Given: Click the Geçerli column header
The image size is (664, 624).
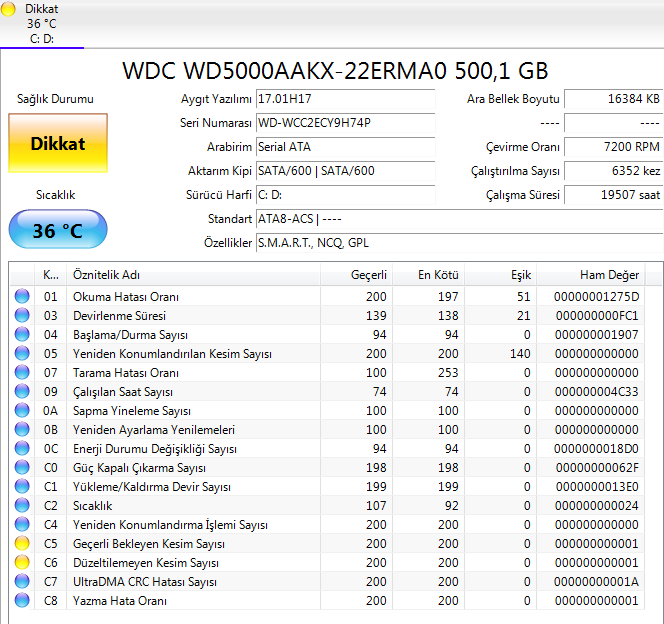Looking at the screenshot, I should click(357, 275).
